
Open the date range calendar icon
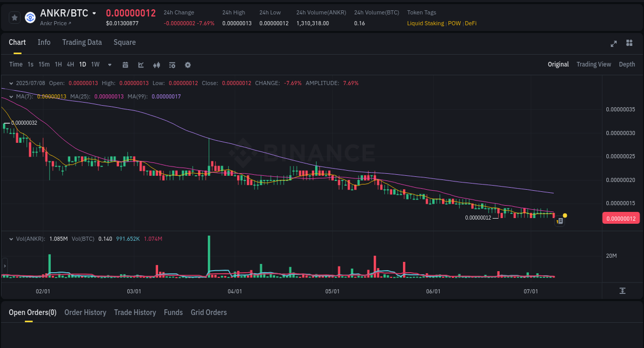coord(125,64)
